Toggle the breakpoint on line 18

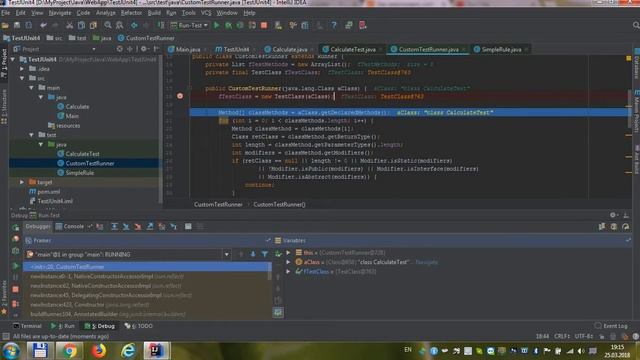(180, 96)
